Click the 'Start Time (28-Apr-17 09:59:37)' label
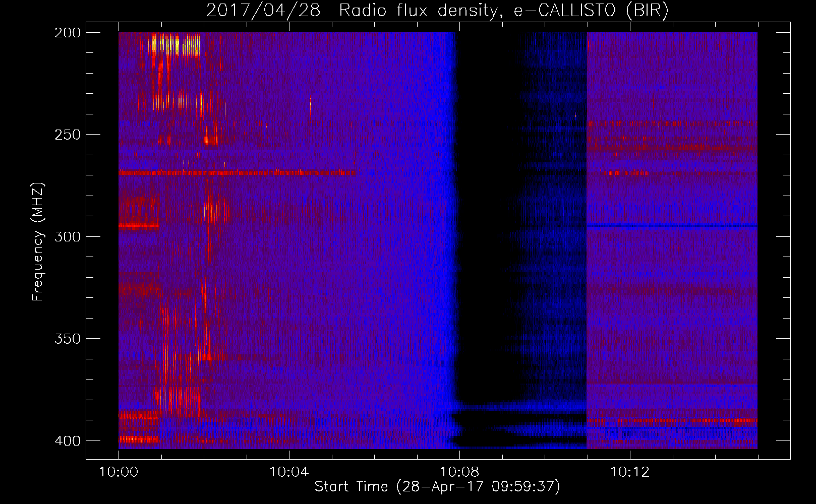Screen dimensions: 816x504 pos(437,486)
